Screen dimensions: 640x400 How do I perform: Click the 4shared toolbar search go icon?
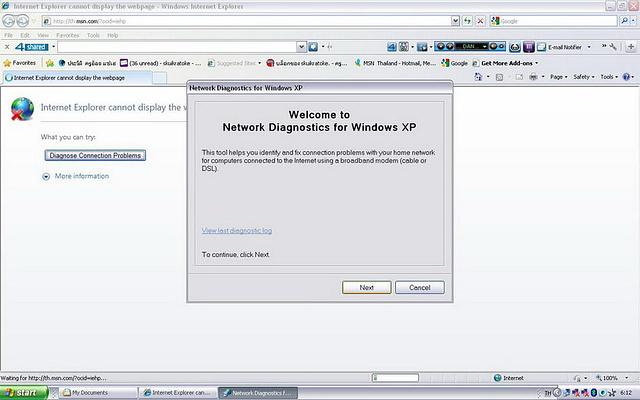click(313, 47)
